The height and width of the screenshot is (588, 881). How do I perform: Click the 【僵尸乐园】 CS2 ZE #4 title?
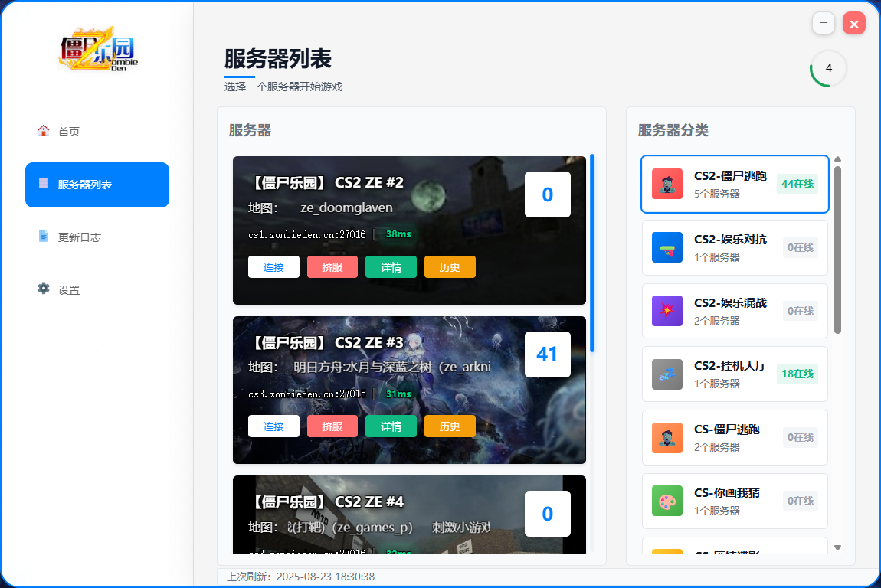326,501
